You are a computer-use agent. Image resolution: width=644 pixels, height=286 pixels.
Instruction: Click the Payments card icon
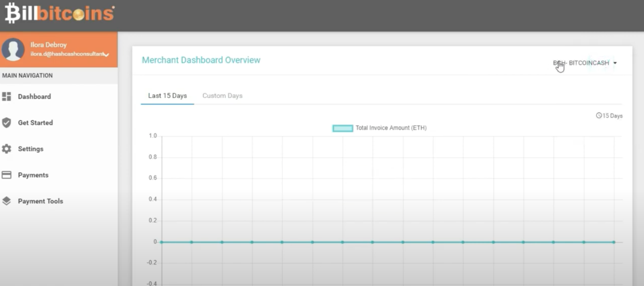7,175
